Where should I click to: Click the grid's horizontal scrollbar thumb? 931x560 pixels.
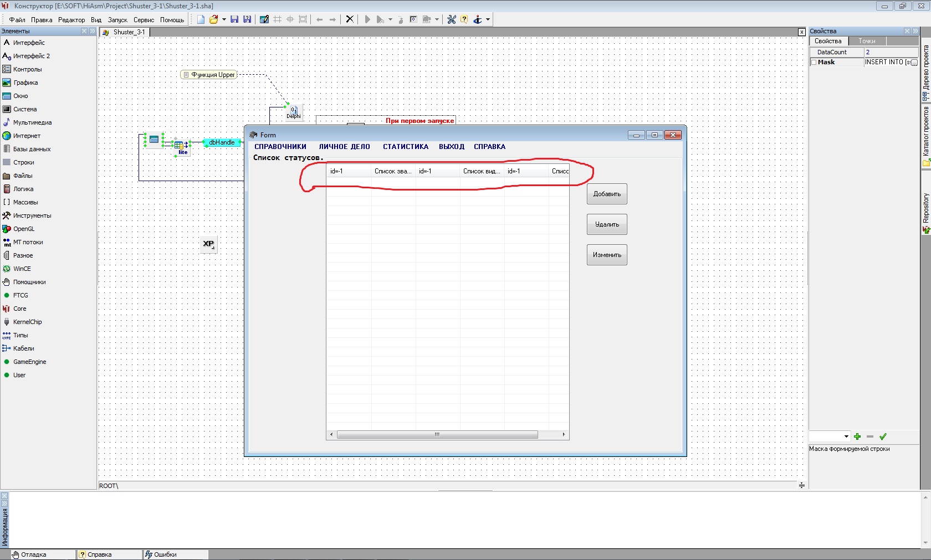click(437, 434)
